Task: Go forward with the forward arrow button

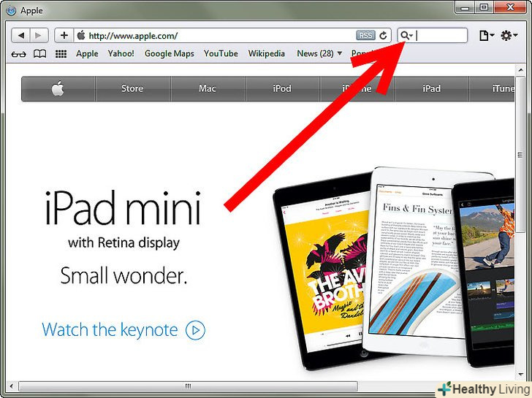Action: pos(39,35)
